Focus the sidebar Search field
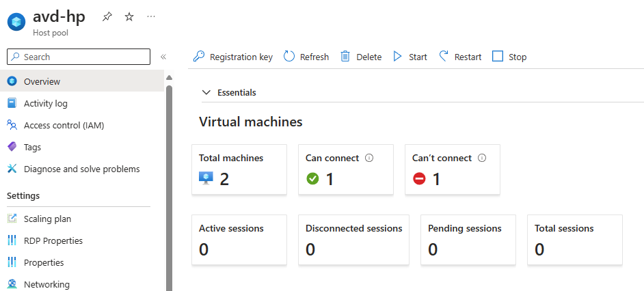The height and width of the screenshot is (291, 644). [x=79, y=57]
